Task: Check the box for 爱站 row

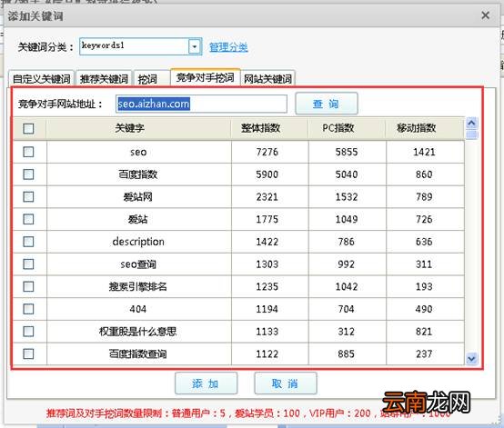Action: [28, 219]
